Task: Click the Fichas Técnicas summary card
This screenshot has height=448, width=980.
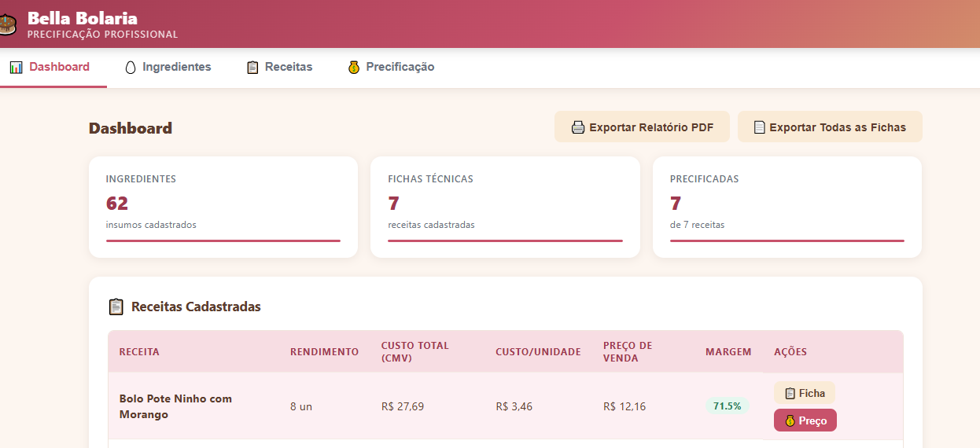Action: point(505,207)
